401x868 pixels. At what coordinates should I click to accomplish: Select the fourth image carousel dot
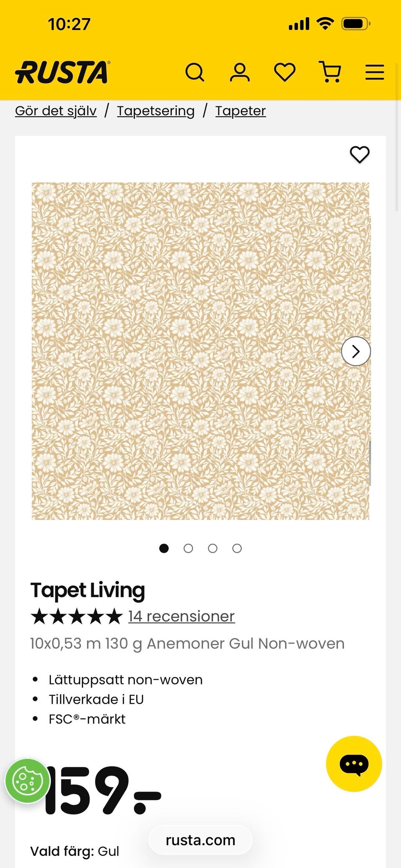point(237,548)
